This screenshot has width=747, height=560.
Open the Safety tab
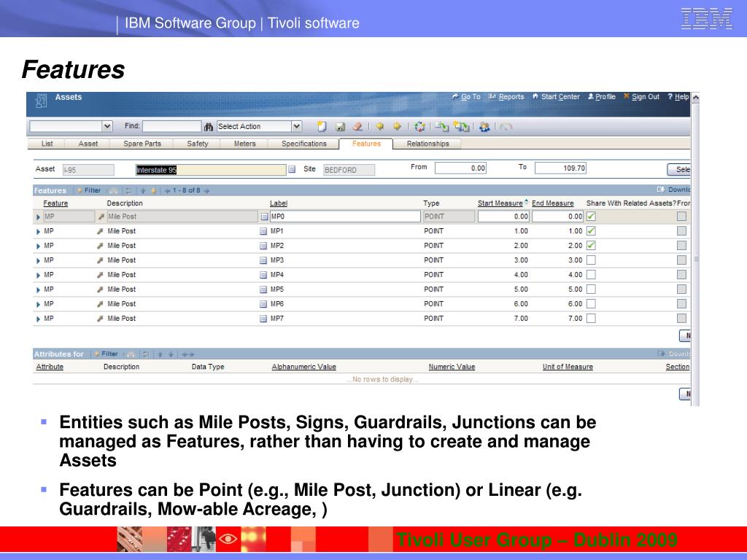[197, 144]
